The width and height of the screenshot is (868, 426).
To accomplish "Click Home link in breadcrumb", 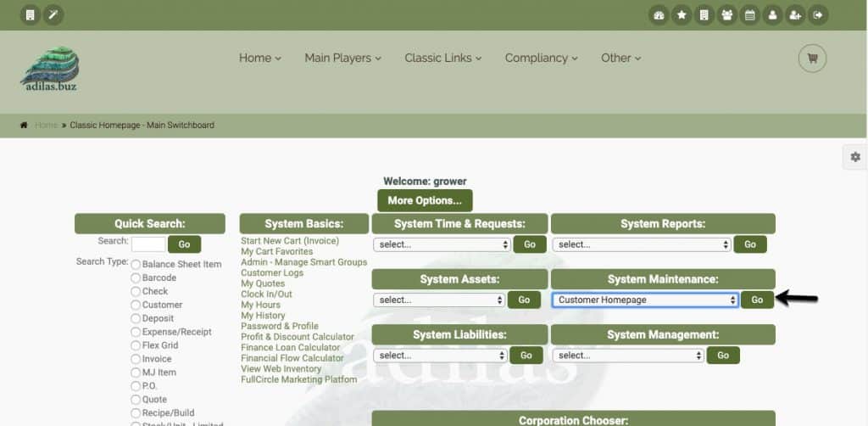I will 46,126.
